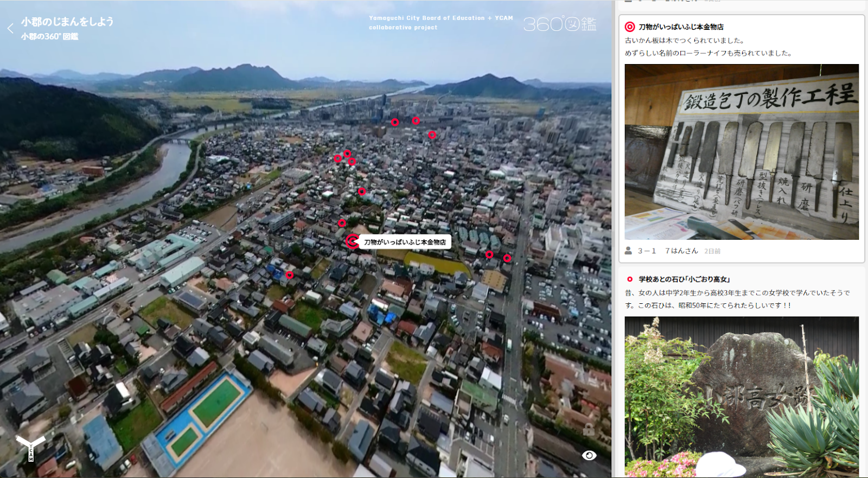Select the highlighted marker for 刀物がいっぱいふじ本金物店

[353, 241]
